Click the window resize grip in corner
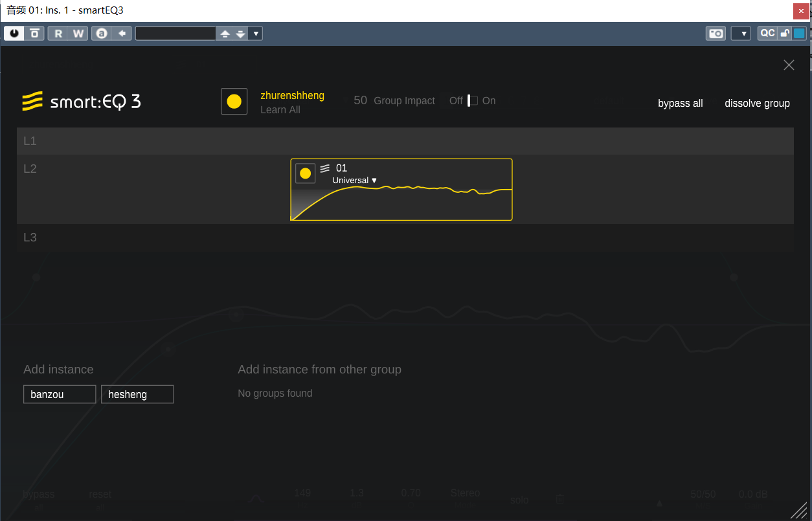 coord(798,510)
